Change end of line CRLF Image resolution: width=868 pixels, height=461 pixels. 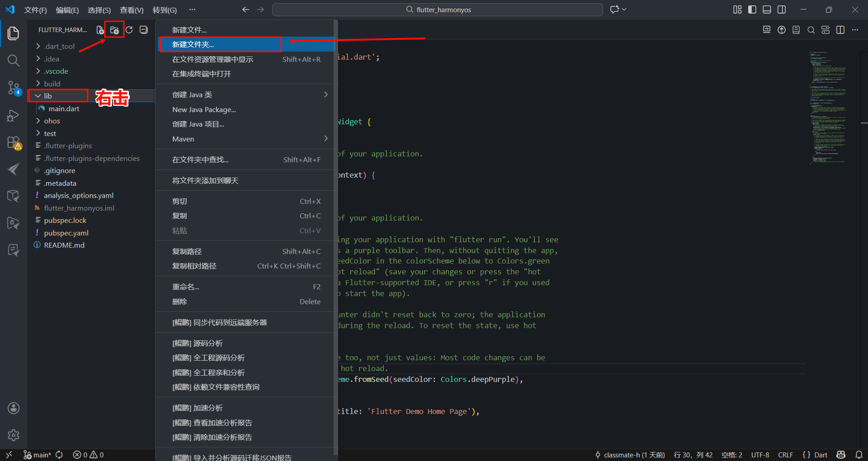pyautogui.click(x=786, y=455)
